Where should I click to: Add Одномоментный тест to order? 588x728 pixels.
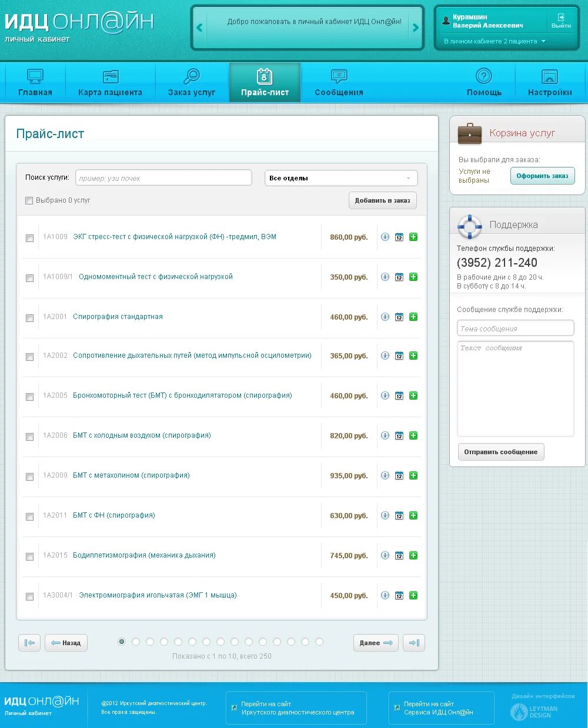pos(413,277)
